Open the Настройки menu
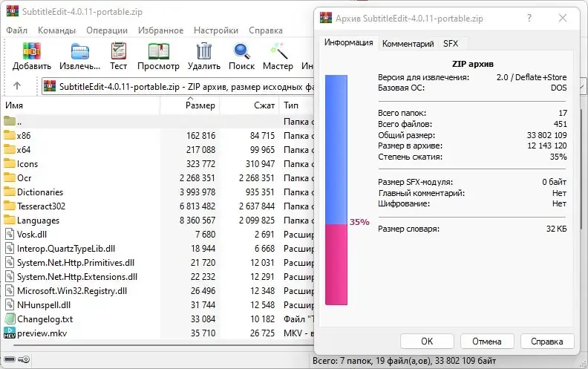This screenshot has width=588, height=369. [216, 30]
